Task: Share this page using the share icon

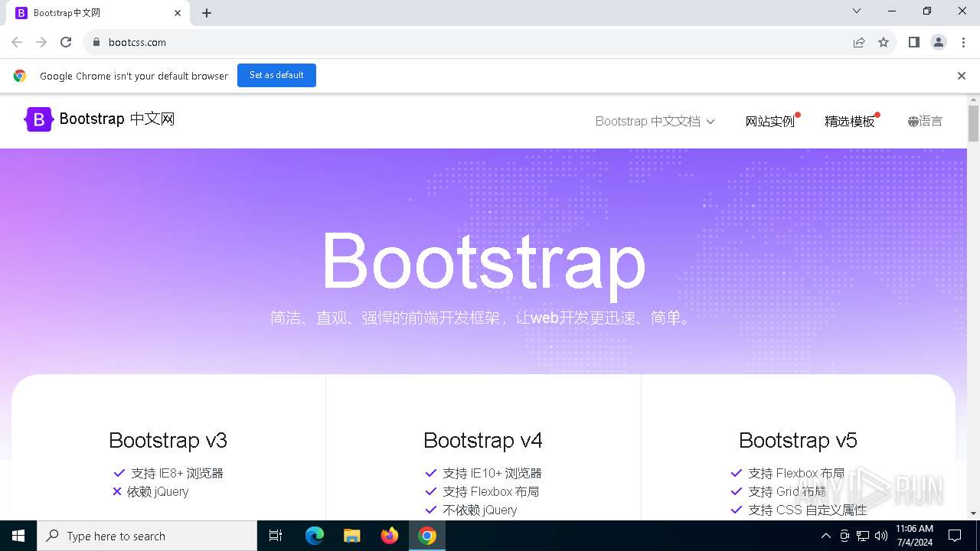Action: 859,42
